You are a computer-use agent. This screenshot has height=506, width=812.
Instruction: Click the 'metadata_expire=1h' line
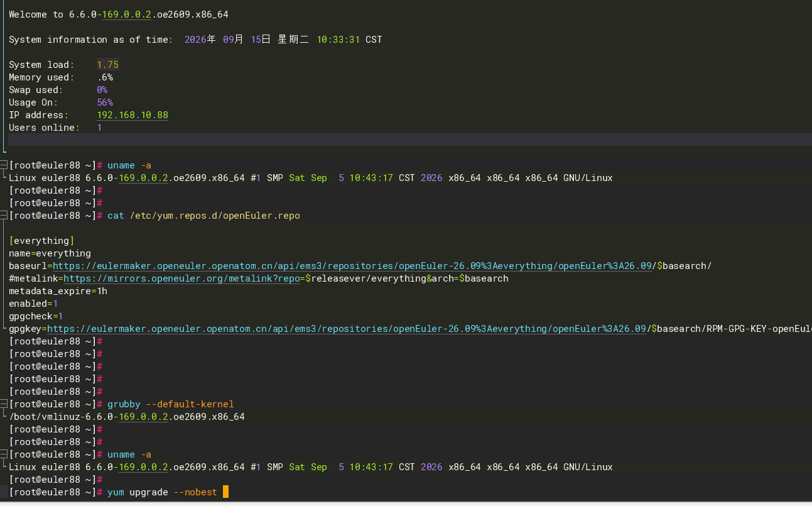58,291
